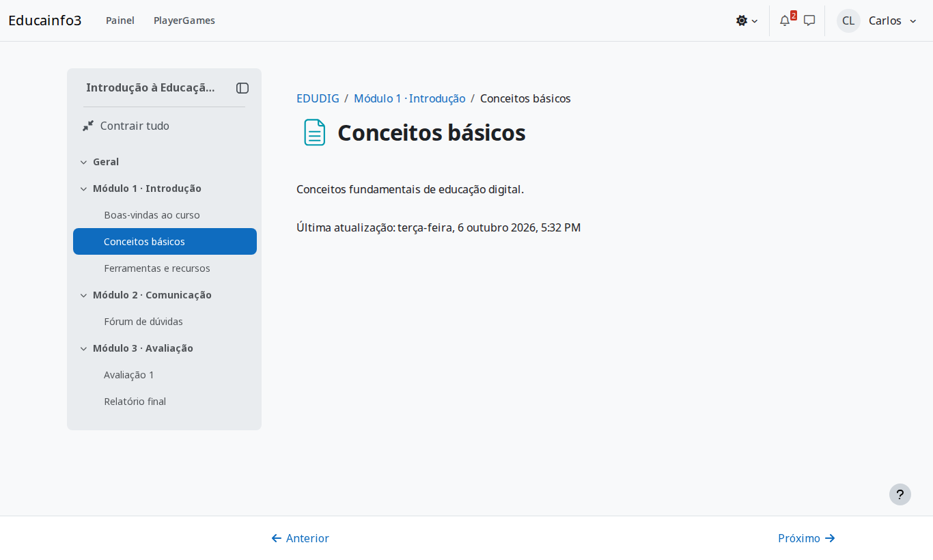Go to the Painel menu item
Screen dimensions: 933x560
[120, 20]
